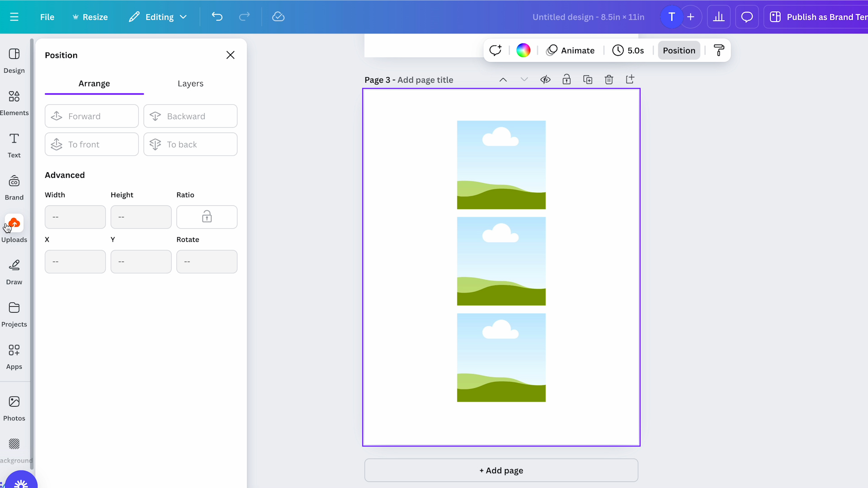Edit the Untitled design title
Viewport: 868px width, 488px height.
(x=588, y=17)
